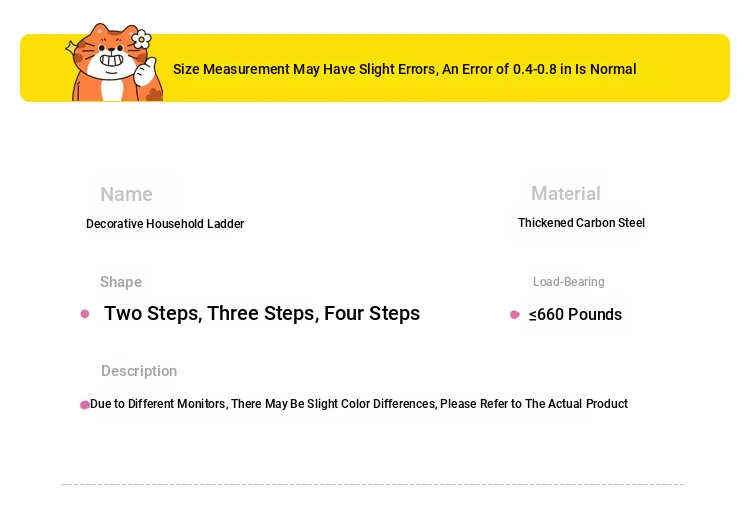Click the sparkle star beside the cat

(x=72, y=47)
